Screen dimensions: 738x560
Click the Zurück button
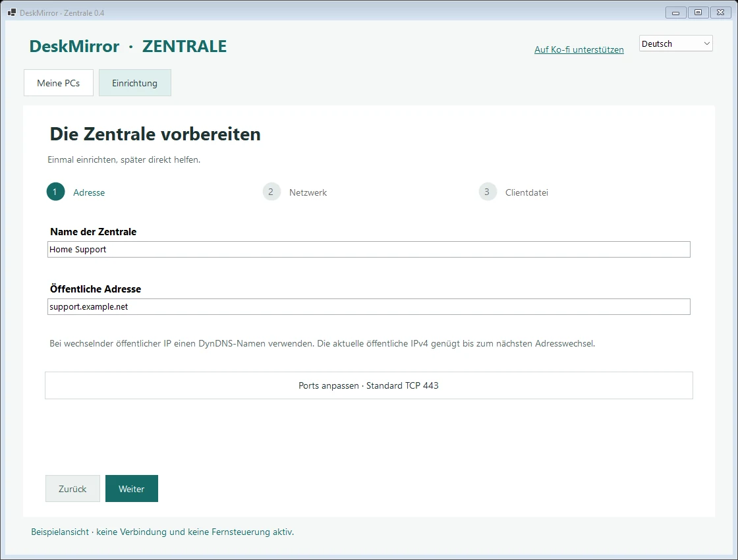pos(72,488)
